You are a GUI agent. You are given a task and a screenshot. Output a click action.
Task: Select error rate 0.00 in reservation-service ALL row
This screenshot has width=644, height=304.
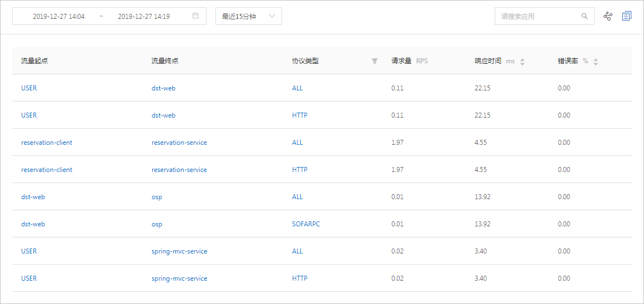(564, 143)
